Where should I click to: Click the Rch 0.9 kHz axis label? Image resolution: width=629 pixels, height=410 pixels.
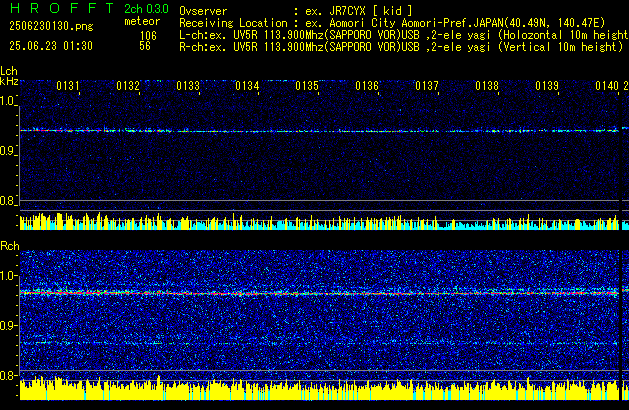8,325
